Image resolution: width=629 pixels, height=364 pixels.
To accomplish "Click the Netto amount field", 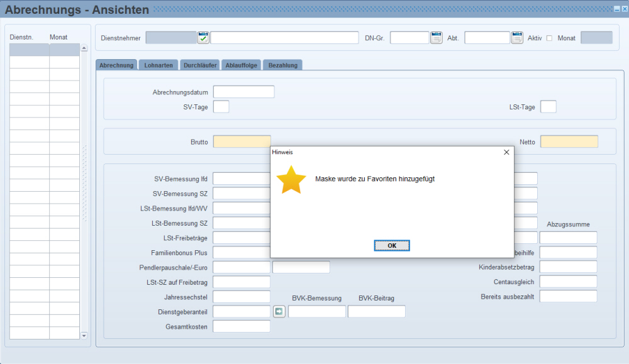I will pyautogui.click(x=569, y=141).
